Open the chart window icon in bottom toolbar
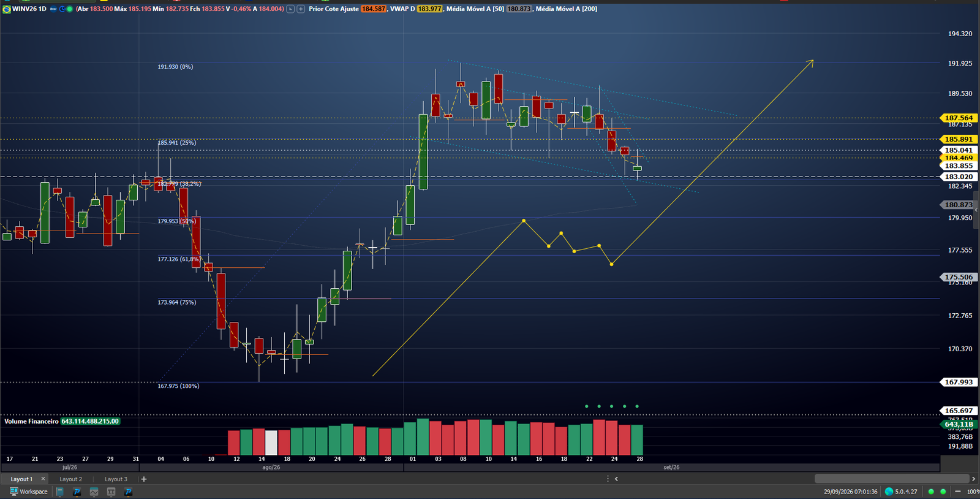Image resolution: width=980 pixels, height=499 pixels. [94, 492]
